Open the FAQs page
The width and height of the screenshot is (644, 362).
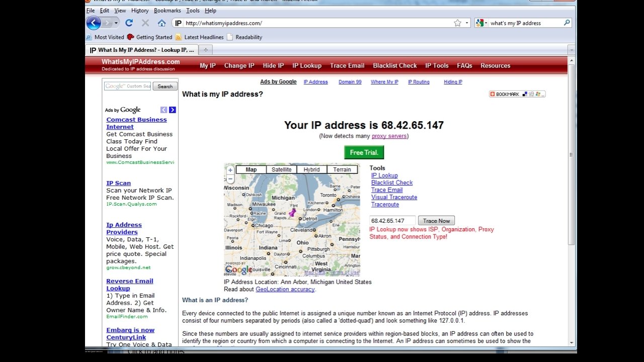coord(465,66)
